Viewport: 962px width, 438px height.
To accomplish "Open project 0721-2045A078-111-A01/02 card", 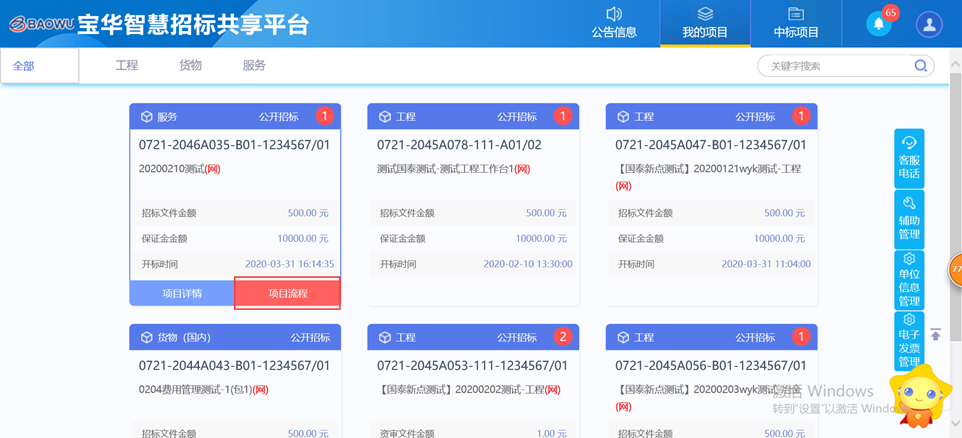I will tap(459, 145).
